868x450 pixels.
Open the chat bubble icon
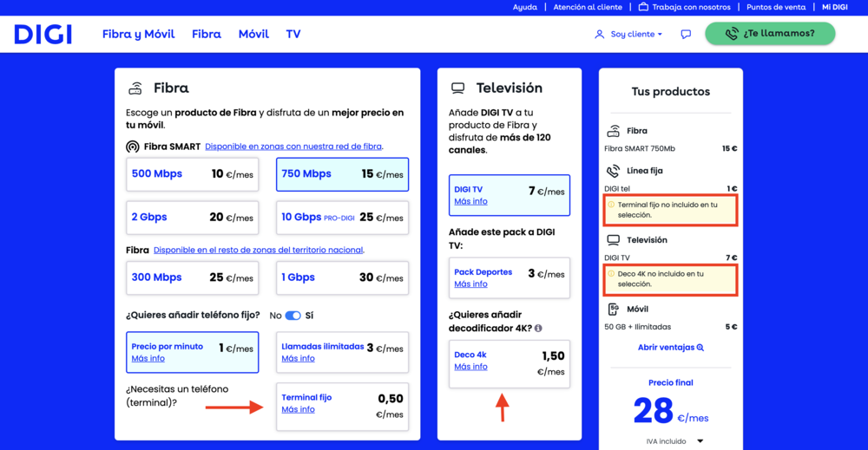(686, 35)
